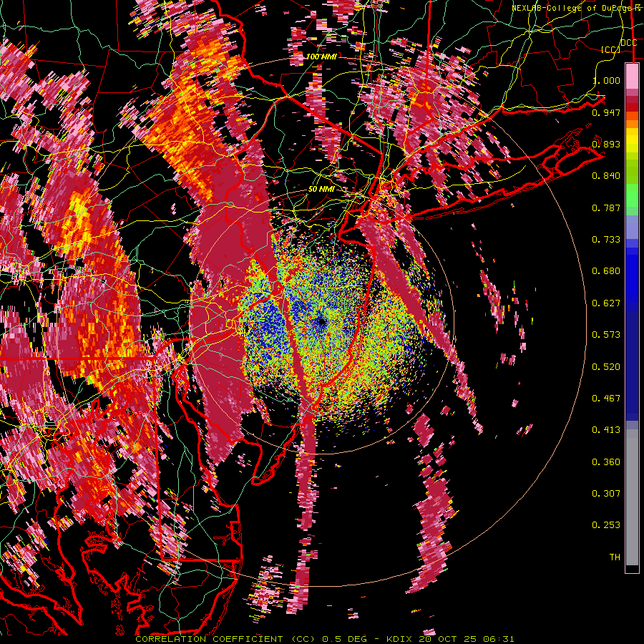Click the 0.893 legend value
The height and width of the screenshot is (644, 644).
click(x=606, y=144)
